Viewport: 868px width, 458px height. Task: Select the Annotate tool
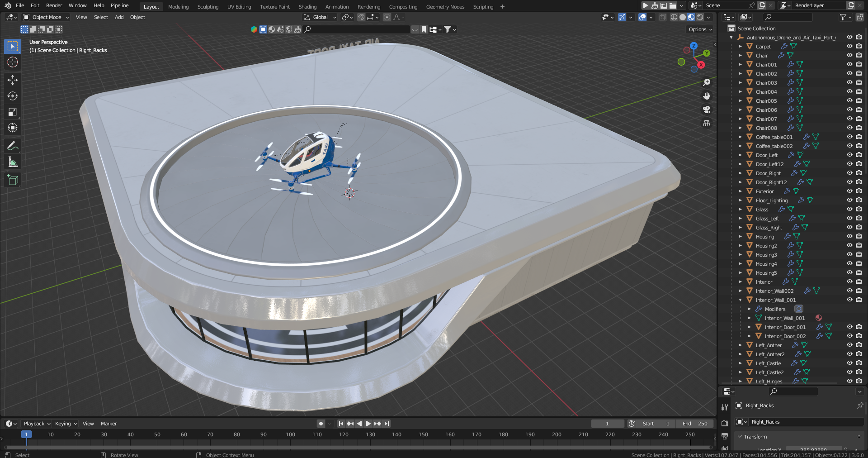(13, 146)
